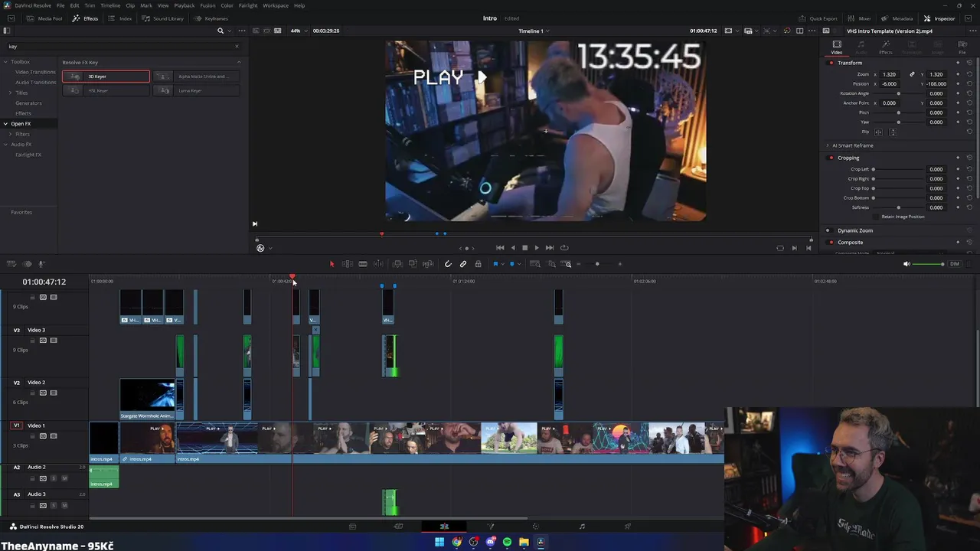The image size is (980, 551).
Task: Open the audio Mixer panel
Action: point(860,18)
